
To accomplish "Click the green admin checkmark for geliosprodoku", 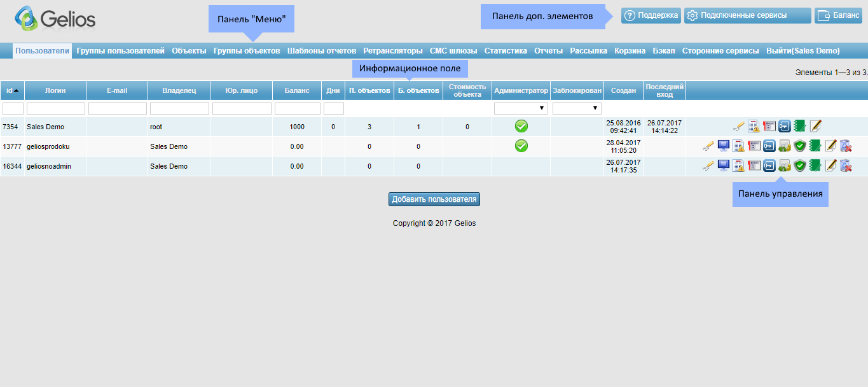I will click(520, 146).
